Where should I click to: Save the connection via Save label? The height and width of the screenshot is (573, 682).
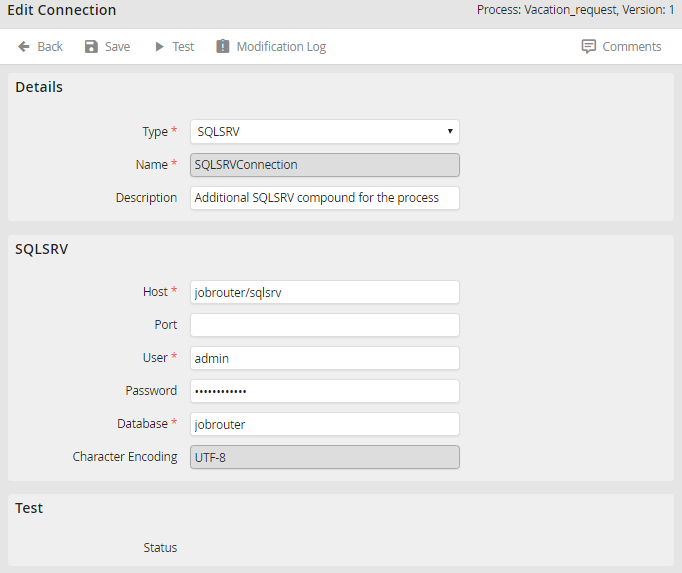(117, 47)
